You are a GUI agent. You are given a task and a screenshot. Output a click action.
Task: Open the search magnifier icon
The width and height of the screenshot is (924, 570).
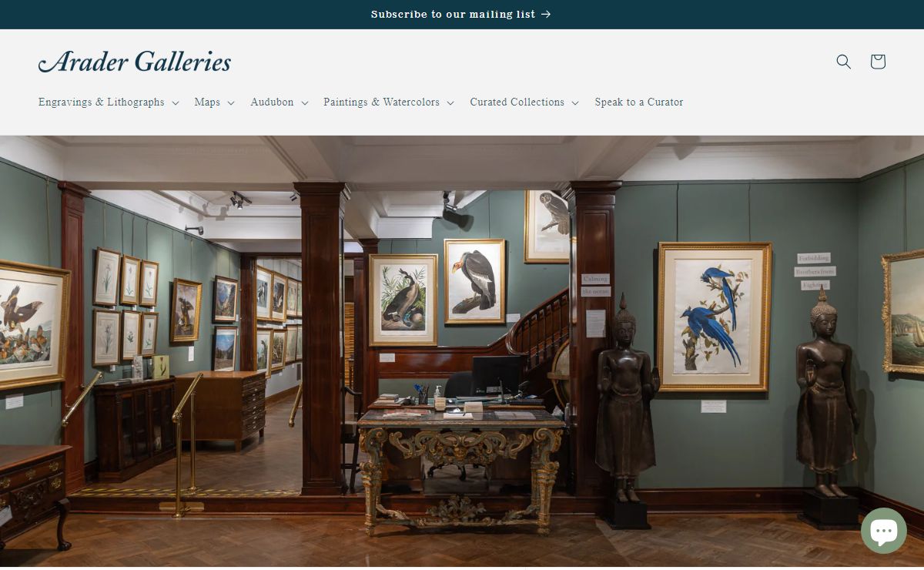click(x=844, y=62)
